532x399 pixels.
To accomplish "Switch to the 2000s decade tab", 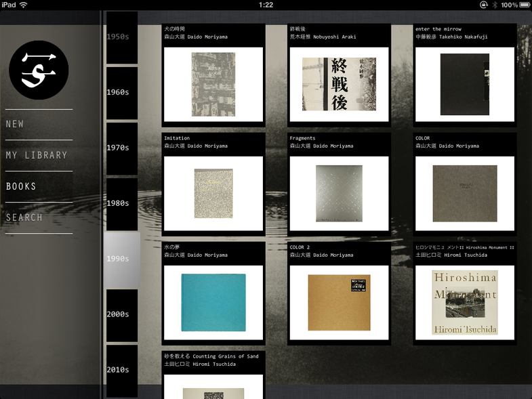I will (122, 316).
